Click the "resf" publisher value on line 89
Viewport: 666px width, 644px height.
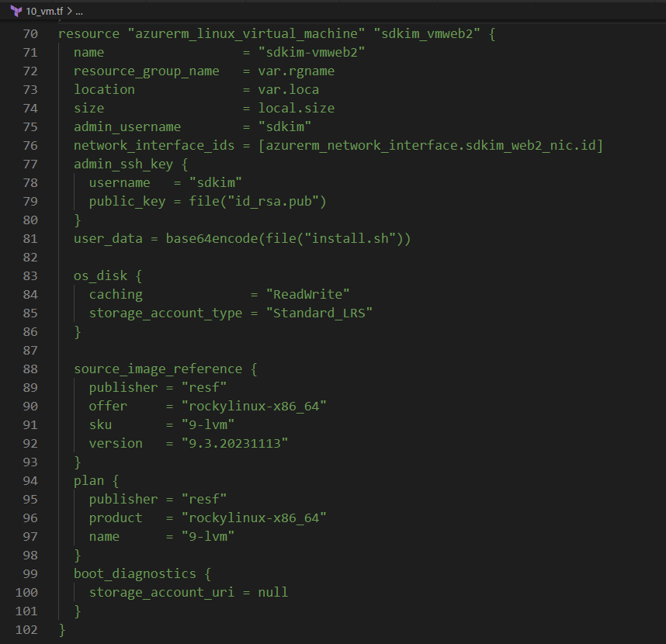[x=204, y=388]
